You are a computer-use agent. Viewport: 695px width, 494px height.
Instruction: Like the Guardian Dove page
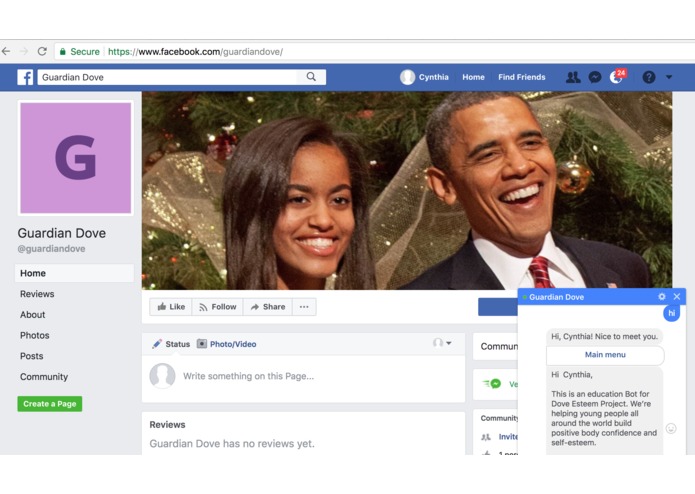[x=171, y=307]
